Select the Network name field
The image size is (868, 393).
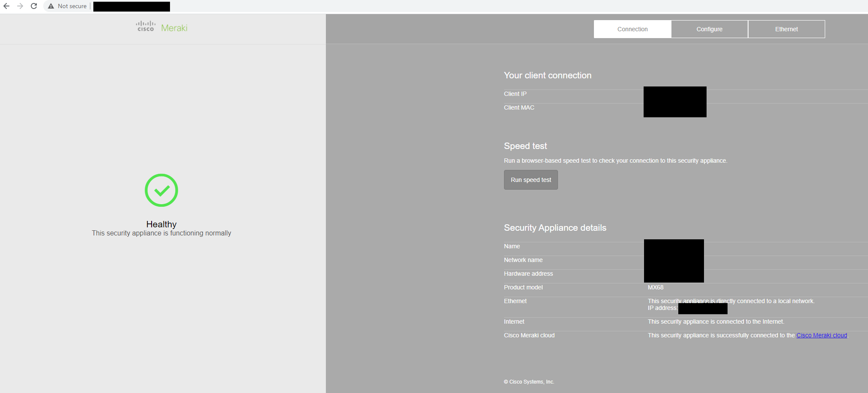click(523, 260)
